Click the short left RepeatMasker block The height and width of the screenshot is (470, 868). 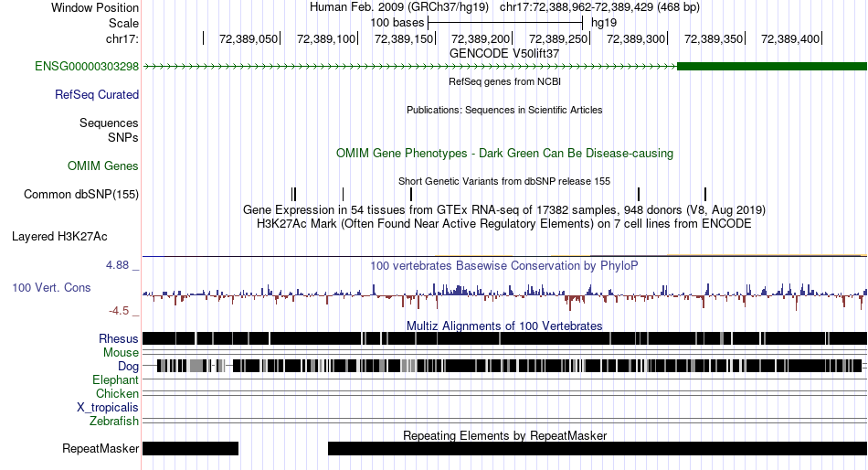click(x=190, y=448)
